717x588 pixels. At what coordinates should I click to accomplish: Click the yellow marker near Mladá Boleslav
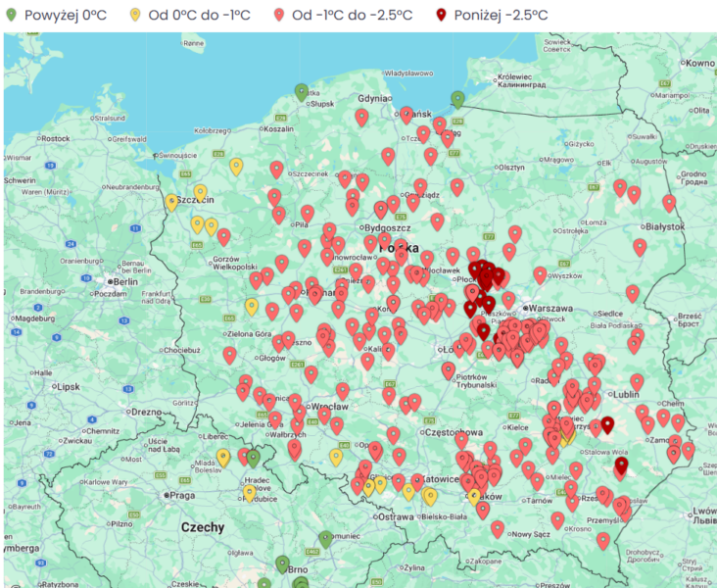click(x=223, y=457)
